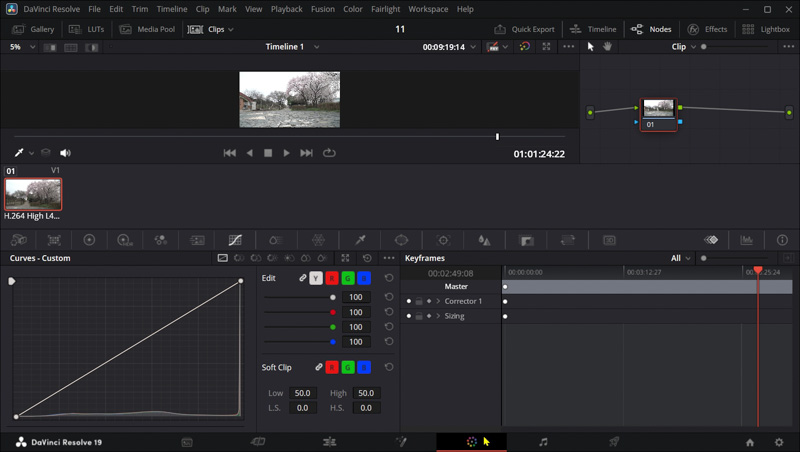The image size is (800, 452).
Task: Open the HDR color wheels palette
Action: coord(125,240)
